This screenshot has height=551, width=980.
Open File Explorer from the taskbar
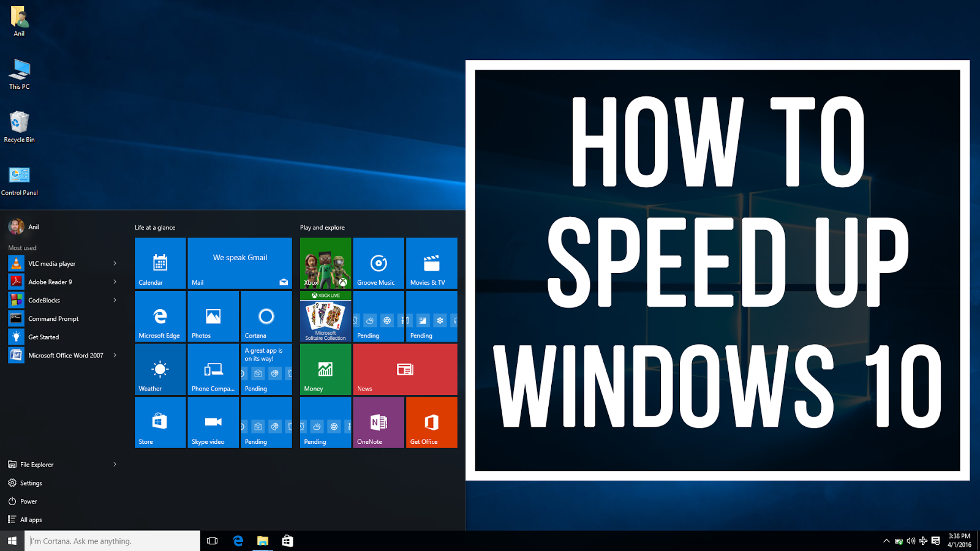click(x=263, y=541)
